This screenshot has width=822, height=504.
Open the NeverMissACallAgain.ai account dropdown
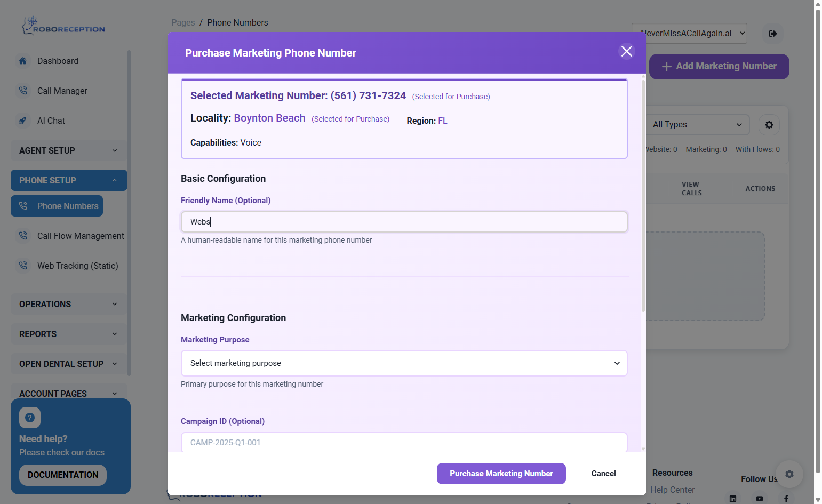coord(689,33)
